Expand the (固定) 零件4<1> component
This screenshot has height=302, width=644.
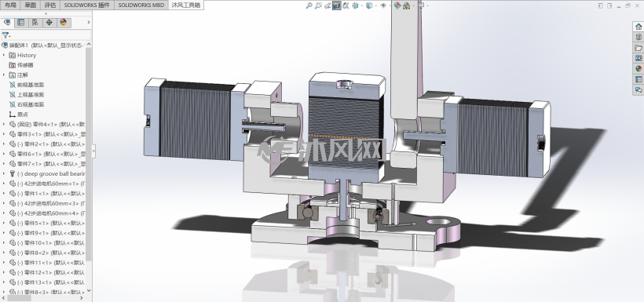pos(4,124)
